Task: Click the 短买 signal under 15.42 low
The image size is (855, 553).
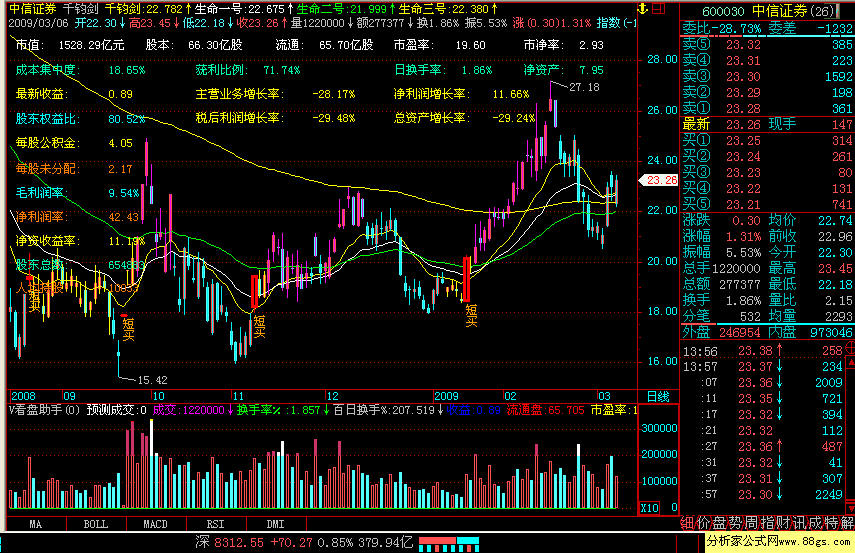Action: (x=128, y=330)
